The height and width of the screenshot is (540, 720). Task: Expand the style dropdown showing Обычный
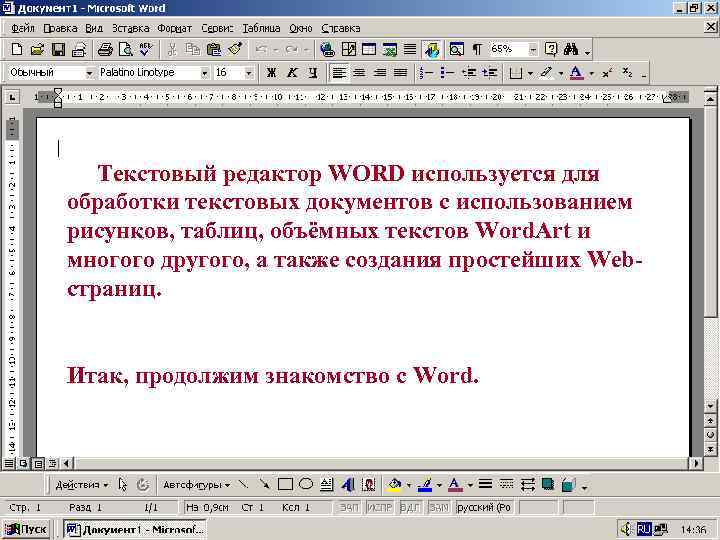[89, 73]
